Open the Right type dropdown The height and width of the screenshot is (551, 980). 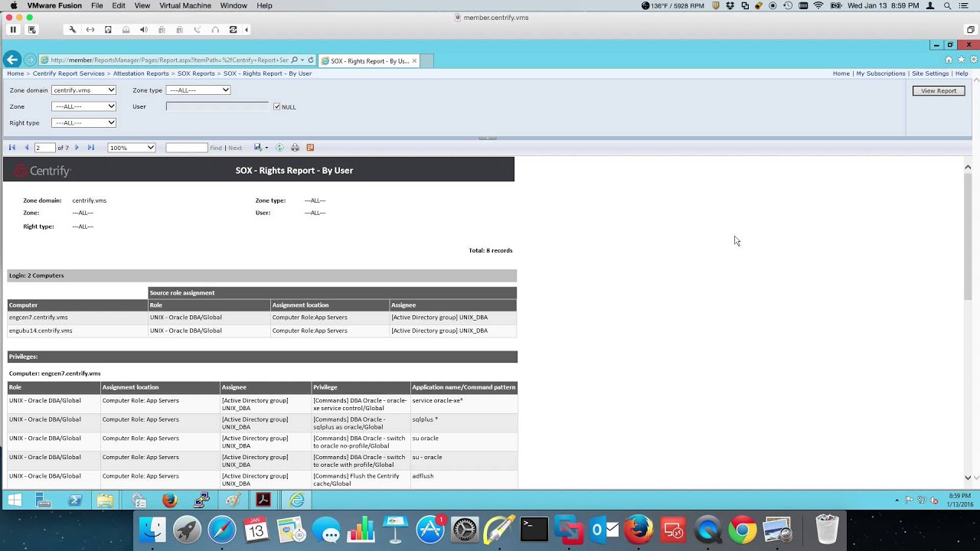(83, 122)
